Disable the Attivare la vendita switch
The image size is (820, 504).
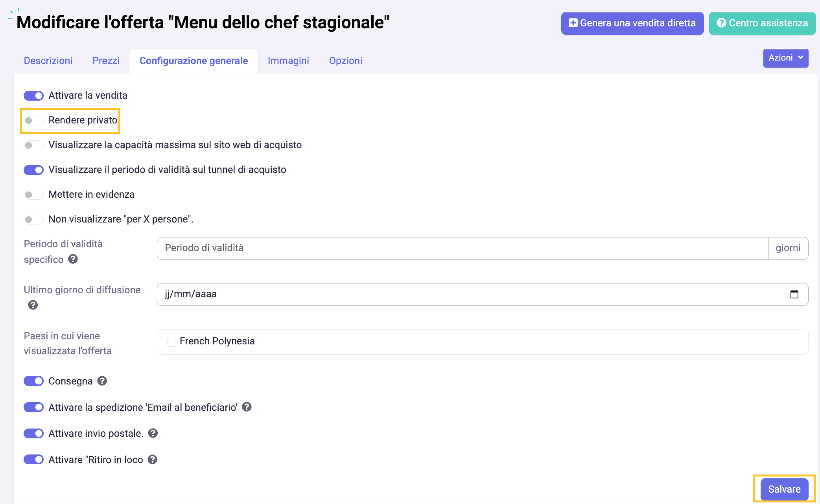(x=33, y=96)
